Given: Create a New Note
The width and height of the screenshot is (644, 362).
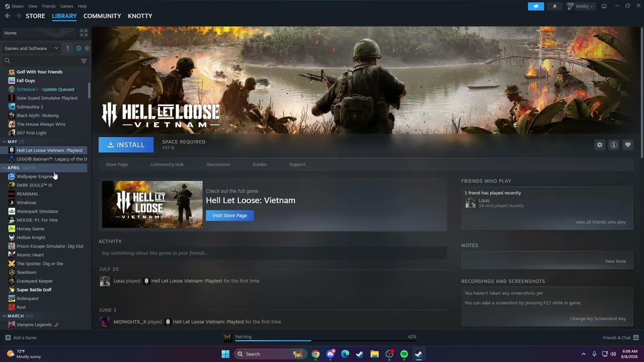Looking at the screenshot, I should point(615,261).
